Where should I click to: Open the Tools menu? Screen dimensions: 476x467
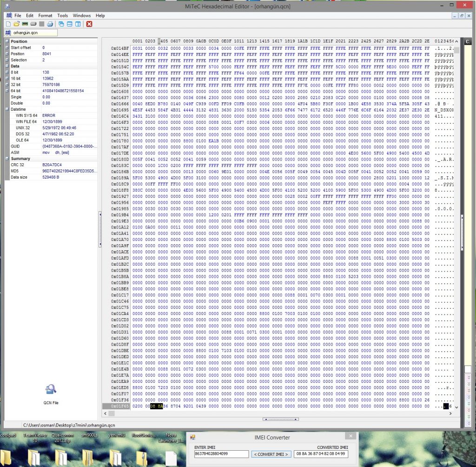coord(62,15)
